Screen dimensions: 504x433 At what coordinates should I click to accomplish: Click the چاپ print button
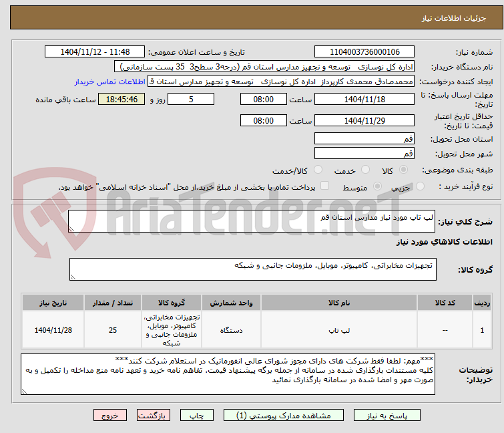(x=197, y=416)
